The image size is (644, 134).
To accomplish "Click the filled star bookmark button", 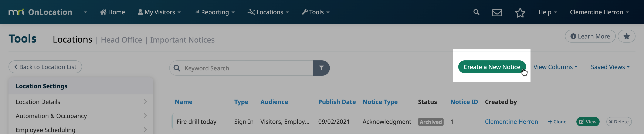I will (x=627, y=36).
